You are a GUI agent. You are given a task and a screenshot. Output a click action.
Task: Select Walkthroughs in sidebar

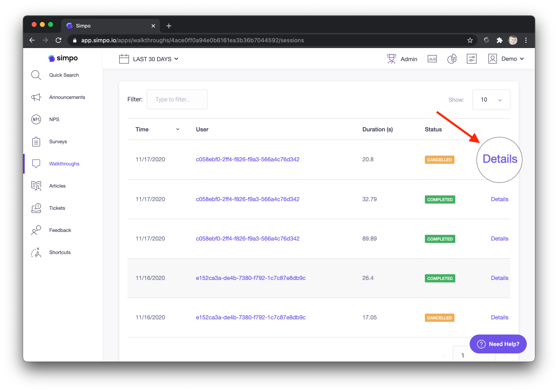64,164
